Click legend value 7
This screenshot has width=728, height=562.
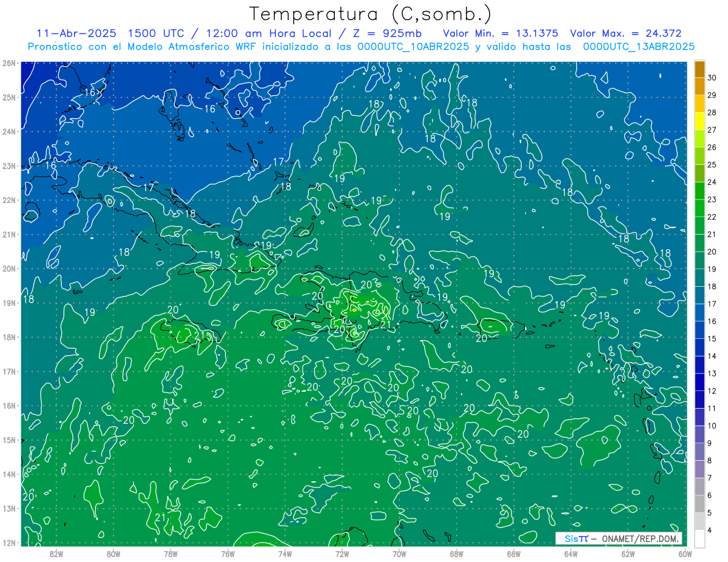pos(710,478)
